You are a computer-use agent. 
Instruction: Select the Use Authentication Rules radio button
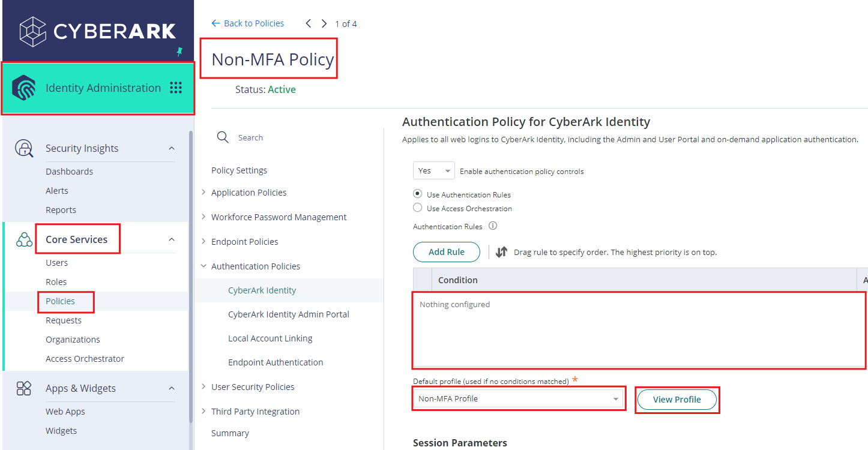[417, 194]
